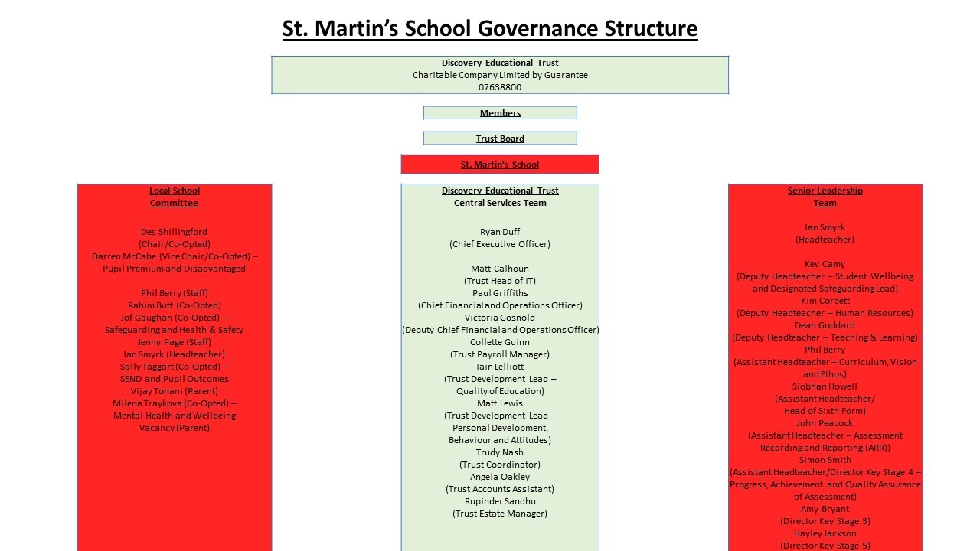Select Ian Smyrk (Headteacher) in committee list
This screenshot has height=551, width=980.
(x=175, y=354)
